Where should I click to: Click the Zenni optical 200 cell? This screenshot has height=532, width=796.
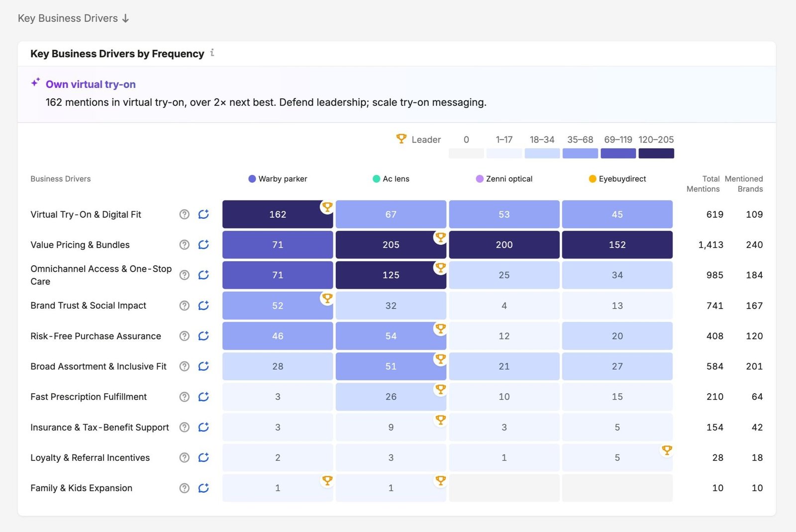[504, 245]
